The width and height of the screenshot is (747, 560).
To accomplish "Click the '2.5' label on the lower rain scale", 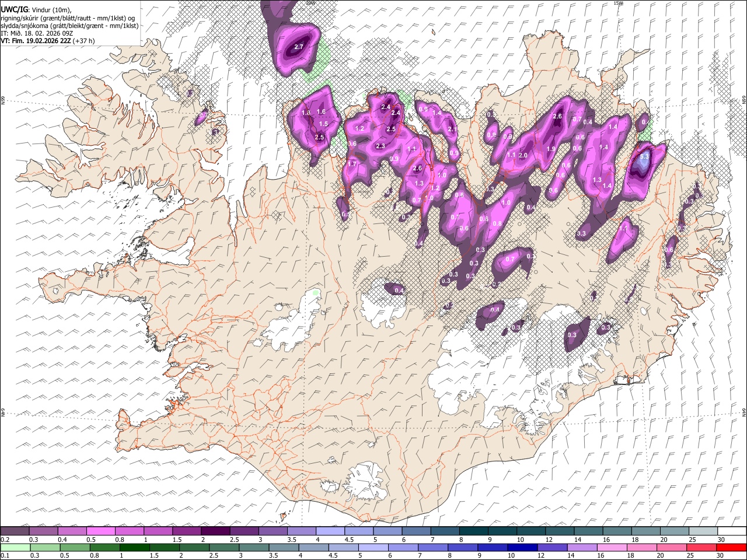I will 214,555.
